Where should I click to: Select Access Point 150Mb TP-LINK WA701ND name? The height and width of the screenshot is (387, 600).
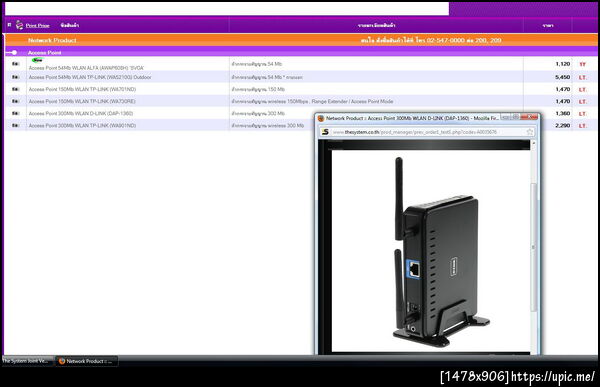(82, 89)
